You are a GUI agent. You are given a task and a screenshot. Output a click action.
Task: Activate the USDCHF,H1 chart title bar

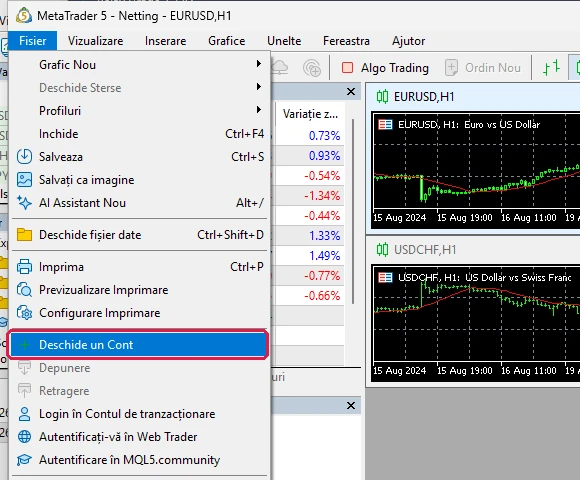(473, 250)
